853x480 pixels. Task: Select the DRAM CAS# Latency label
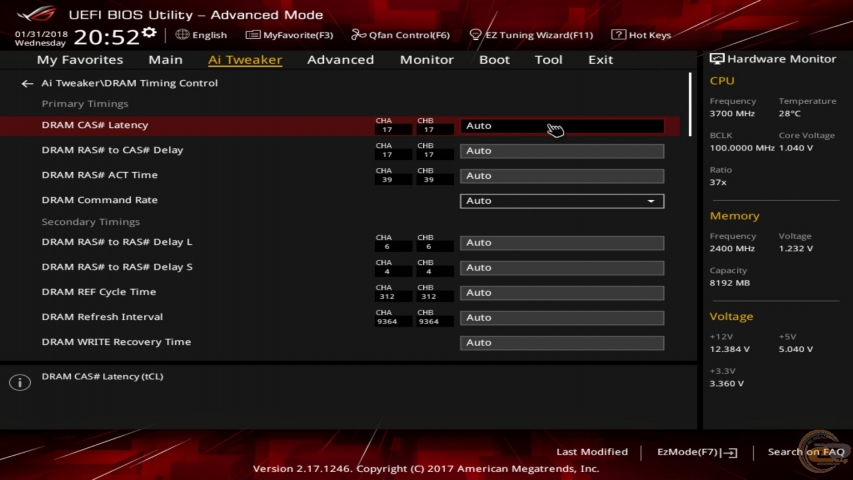coord(95,125)
